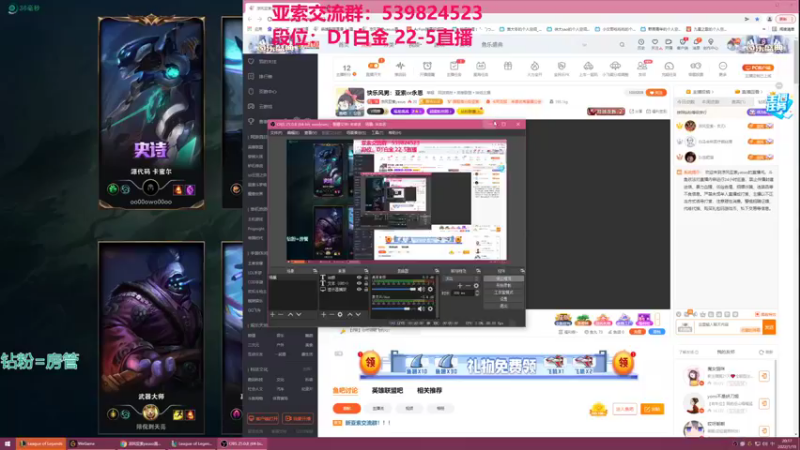Mute the desktop audio in OBS mixer
This screenshot has width=800, height=450.
coord(421,289)
